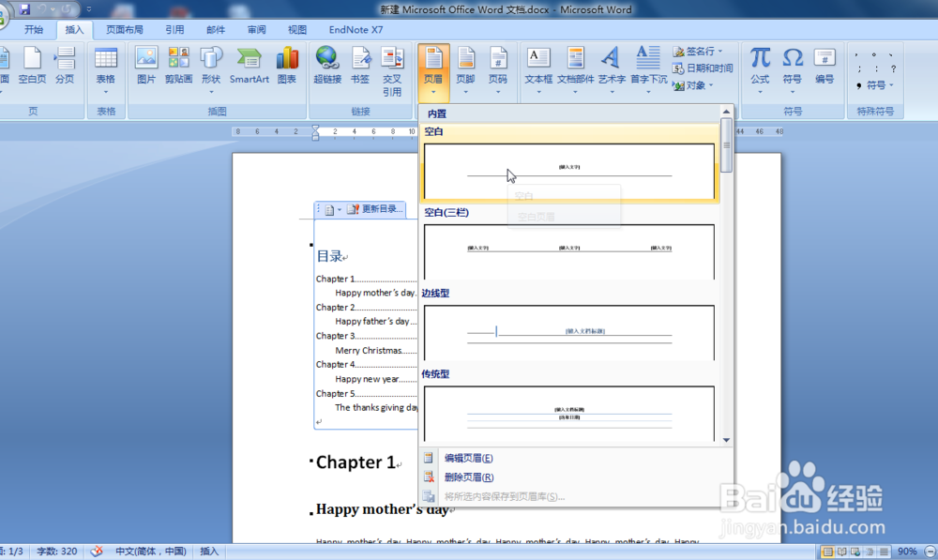Open the Table (表格) insert menu
Screen dimensions: 938x560
pos(106,70)
